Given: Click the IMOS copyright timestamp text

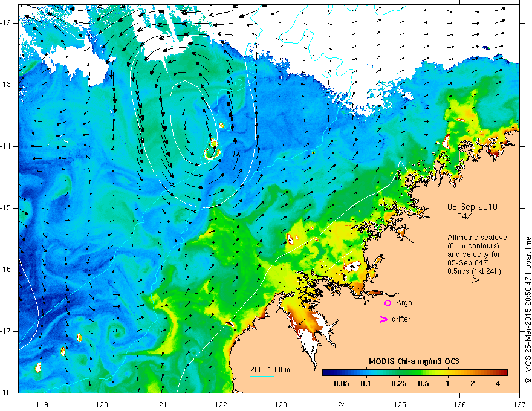Looking at the screenshot, I should click(528, 310).
